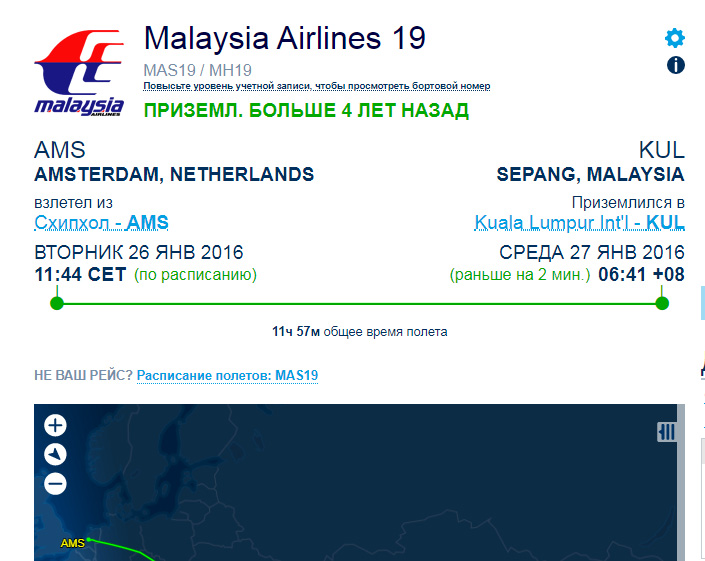Open settings via the blue gear icon
The image size is (705, 561).
[x=675, y=38]
